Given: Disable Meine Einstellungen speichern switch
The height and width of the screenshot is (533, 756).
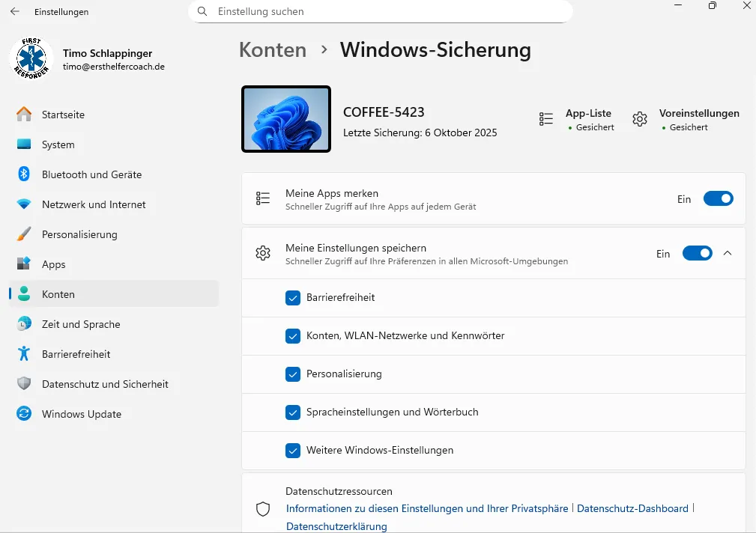Looking at the screenshot, I should (697, 254).
